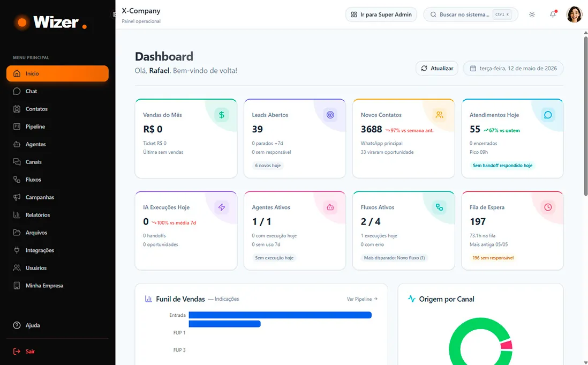588x365 pixels.
Task: Click the 197 Fila de Espera value
Action: [x=477, y=222]
